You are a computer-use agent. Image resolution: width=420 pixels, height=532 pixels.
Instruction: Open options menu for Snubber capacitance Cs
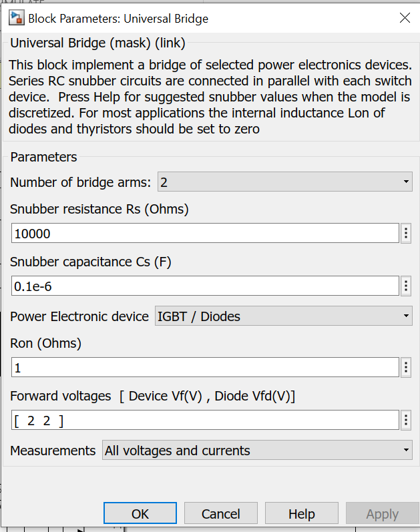[406, 286]
